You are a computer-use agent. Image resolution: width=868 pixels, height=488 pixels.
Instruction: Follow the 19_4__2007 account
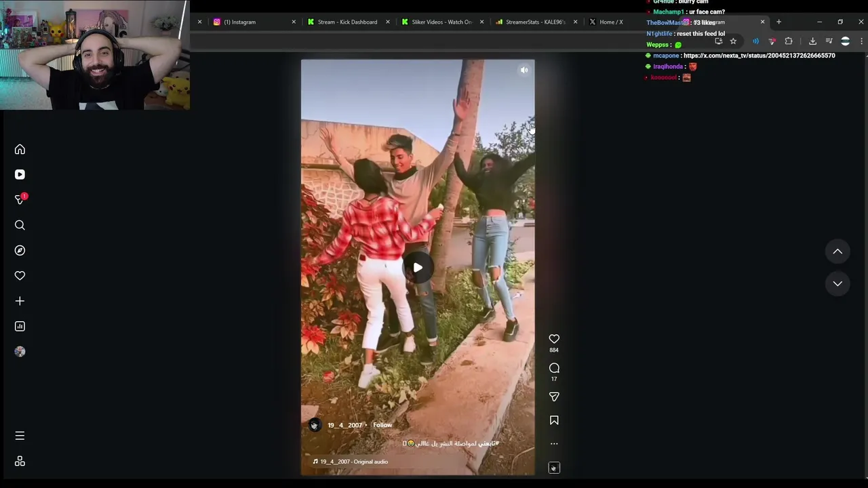382,425
